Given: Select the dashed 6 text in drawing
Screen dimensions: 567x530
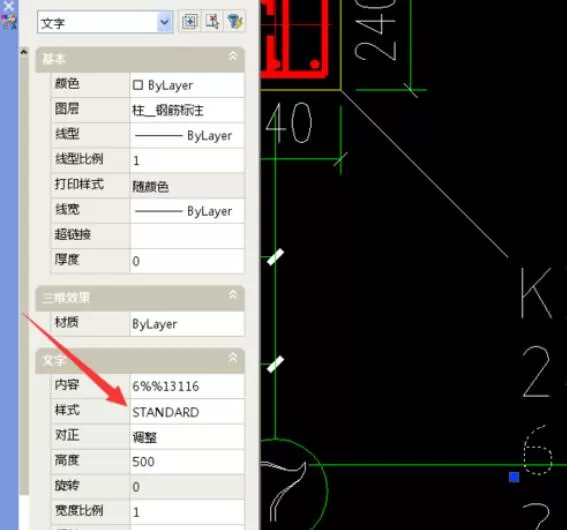Looking at the screenshot, I should point(538,450).
